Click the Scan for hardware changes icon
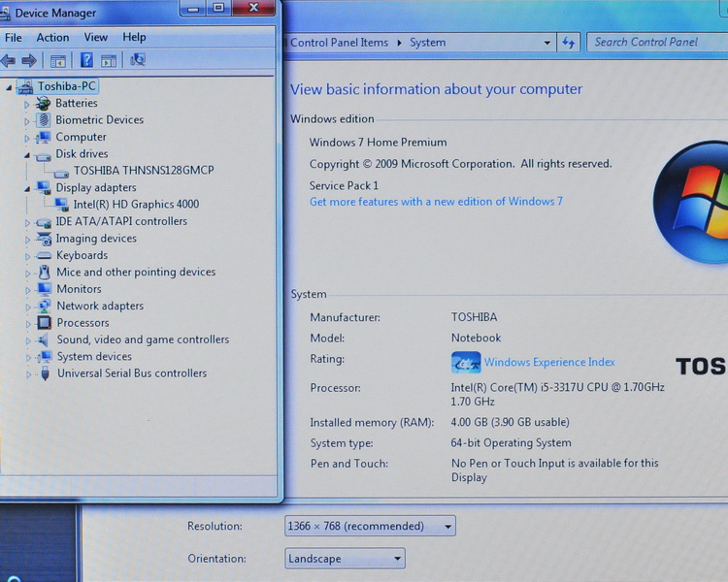 click(x=138, y=59)
